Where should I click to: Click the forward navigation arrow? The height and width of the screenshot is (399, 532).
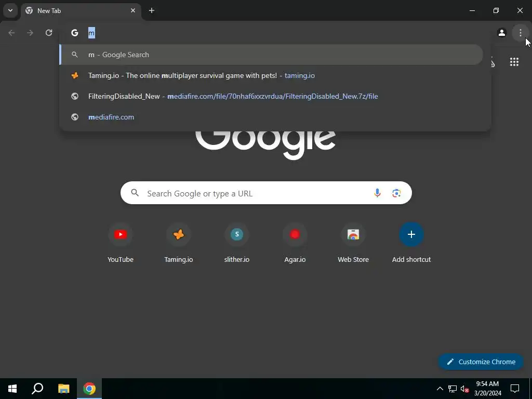30,33
